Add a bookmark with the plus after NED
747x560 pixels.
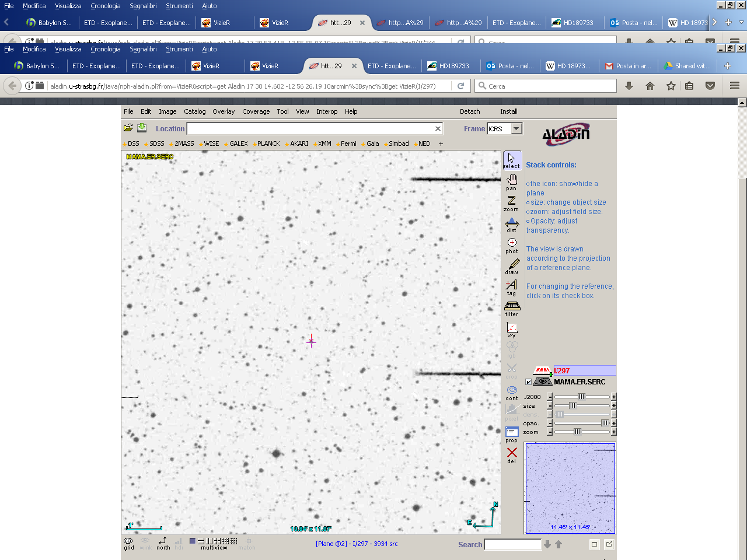(x=441, y=143)
